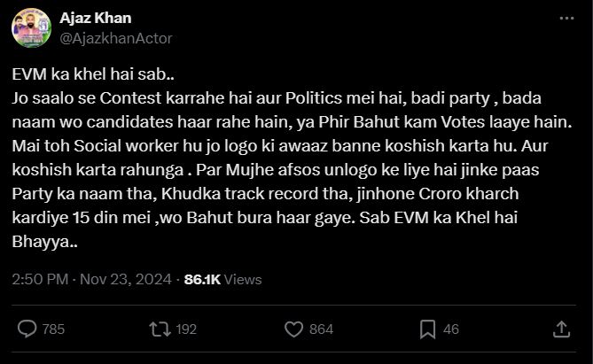Click the 864 likes count
The image size is (593, 364).
coord(321,329)
